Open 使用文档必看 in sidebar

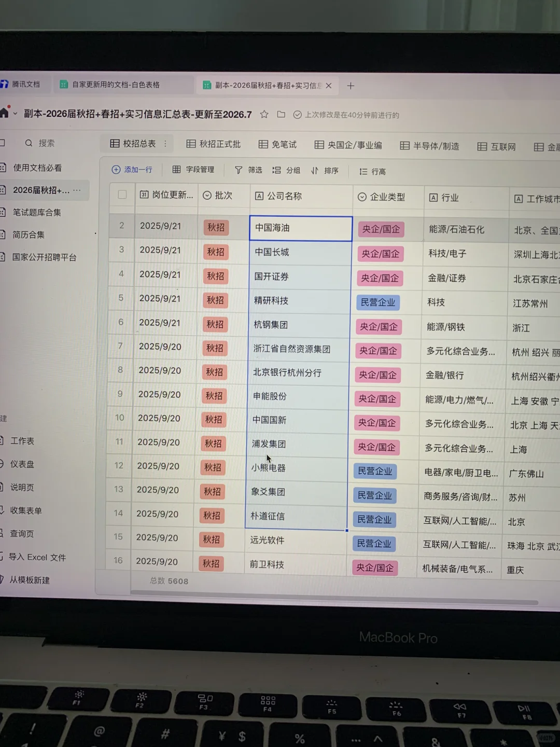coord(37,168)
